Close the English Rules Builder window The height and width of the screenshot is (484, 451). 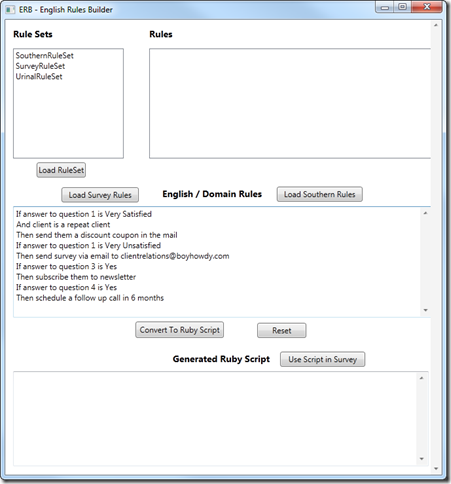pos(427,7)
